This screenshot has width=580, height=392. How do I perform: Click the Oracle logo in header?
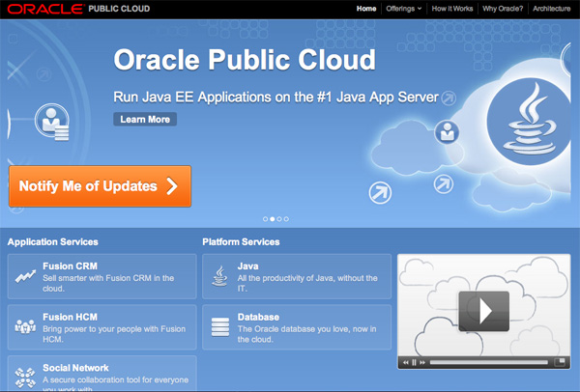tap(45, 9)
